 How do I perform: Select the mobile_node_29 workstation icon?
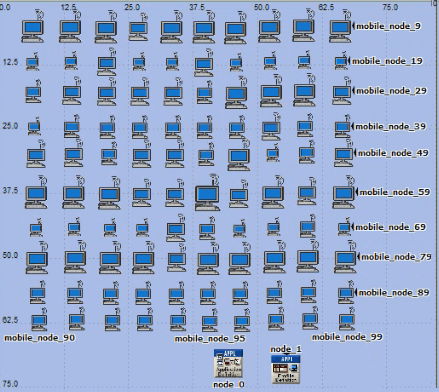tap(342, 91)
